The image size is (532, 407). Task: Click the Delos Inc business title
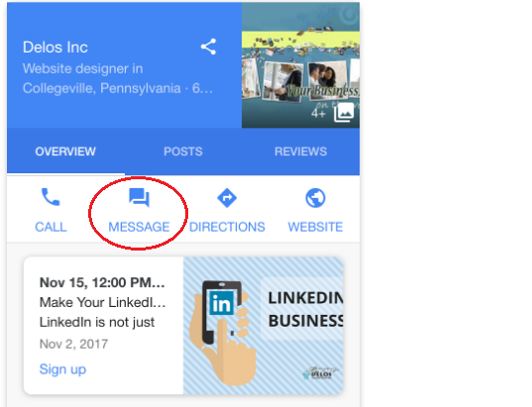pos(55,48)
